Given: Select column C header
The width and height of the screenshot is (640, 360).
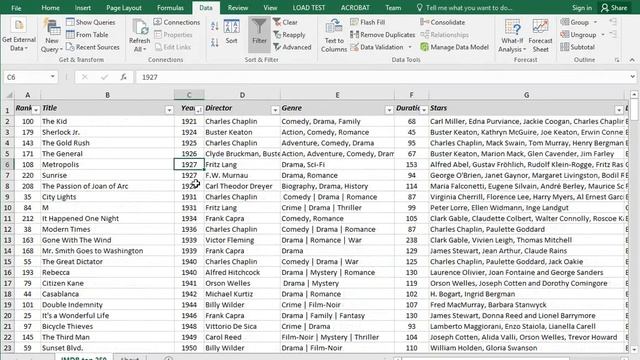Looking at the screenshot, I should pyautogui.click(x=189, y=95).
